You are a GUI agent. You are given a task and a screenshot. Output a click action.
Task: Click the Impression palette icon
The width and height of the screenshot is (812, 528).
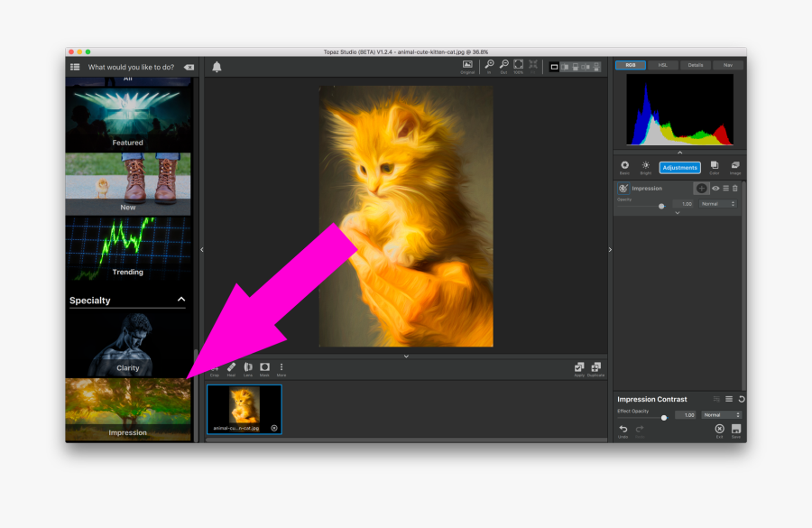[x=623, y=188]
